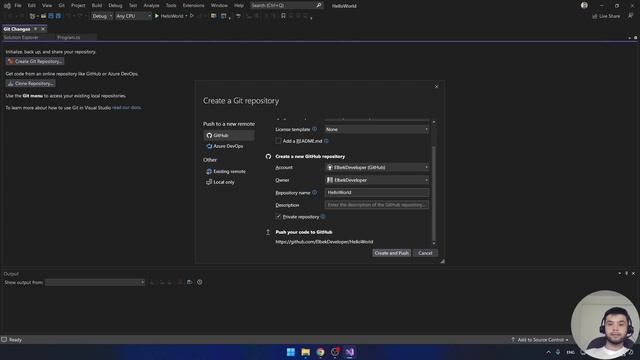640x360 pixels.
Task: Click Start Without Debugging outline play icon
Action: tap(192, 16)
